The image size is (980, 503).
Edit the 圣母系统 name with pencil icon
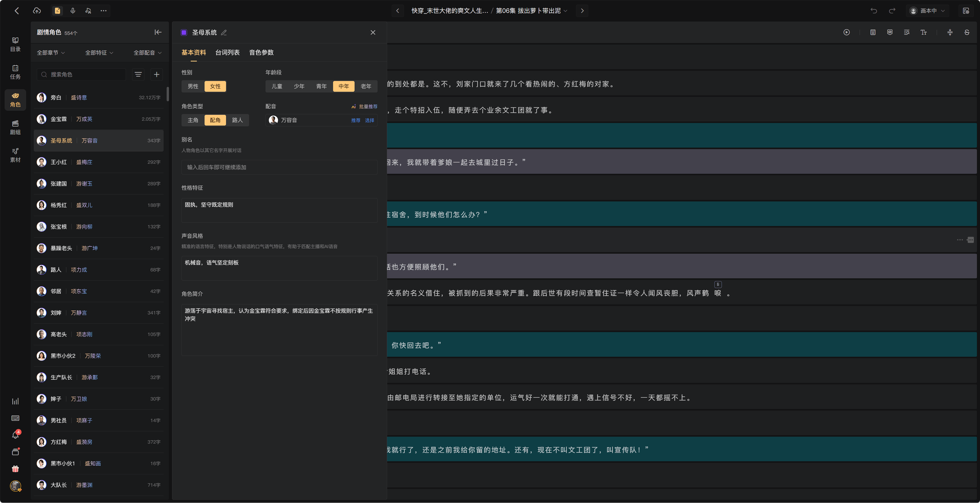tap(224, 32)
